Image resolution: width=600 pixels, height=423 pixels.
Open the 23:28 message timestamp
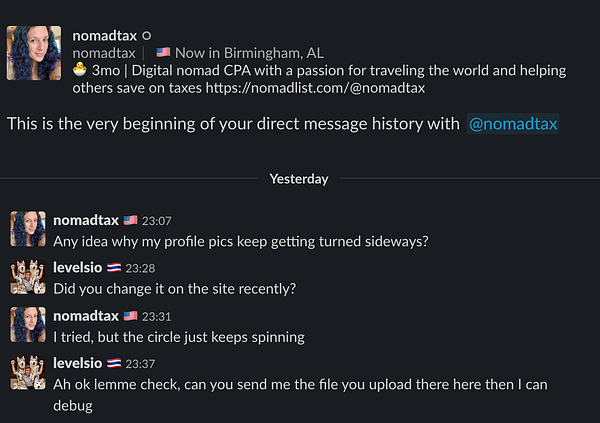pyautogui.click(x=141, y=268)
